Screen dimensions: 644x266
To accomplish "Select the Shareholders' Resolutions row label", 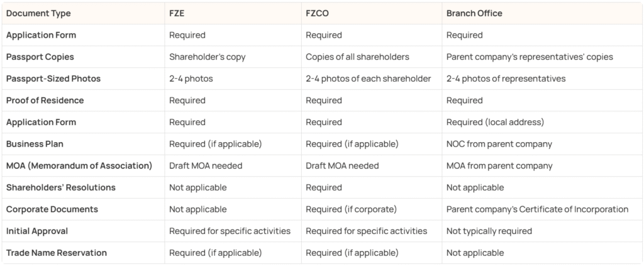I will coord(61,187).
